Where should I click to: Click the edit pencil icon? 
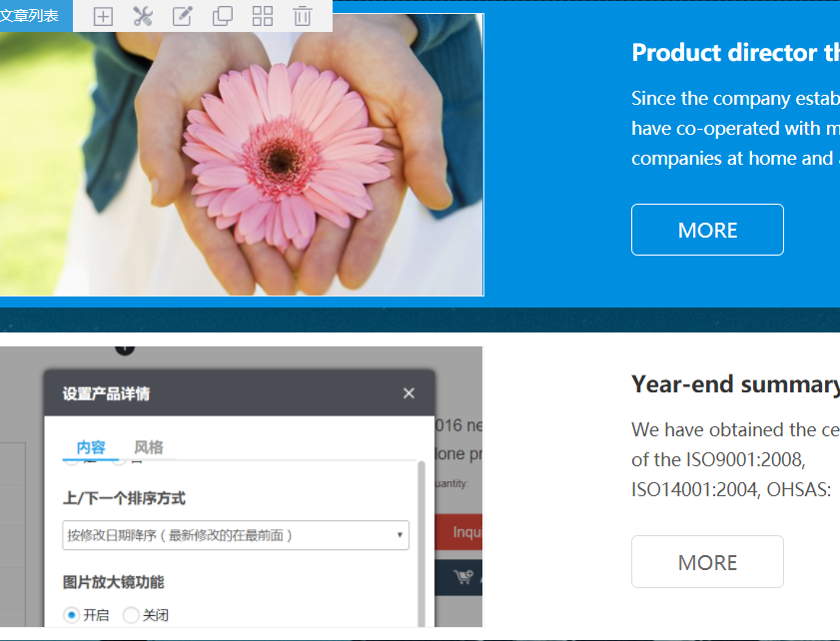[x=182, y=16]
